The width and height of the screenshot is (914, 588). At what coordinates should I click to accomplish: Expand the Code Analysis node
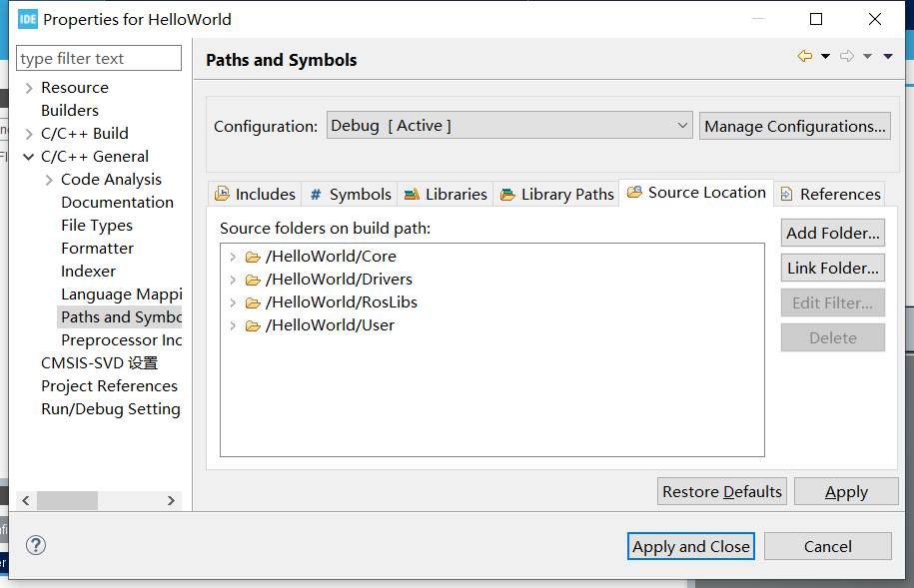point(50,180)
